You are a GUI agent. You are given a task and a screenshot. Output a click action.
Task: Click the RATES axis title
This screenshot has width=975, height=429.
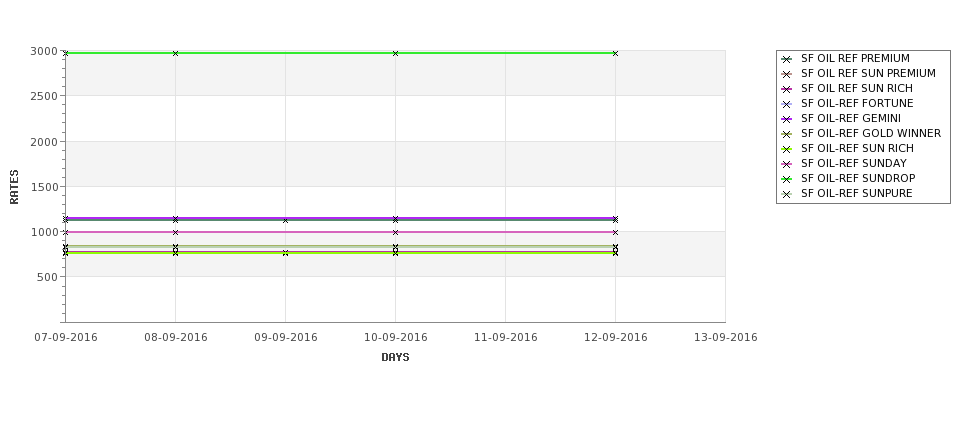coord(14,187)
